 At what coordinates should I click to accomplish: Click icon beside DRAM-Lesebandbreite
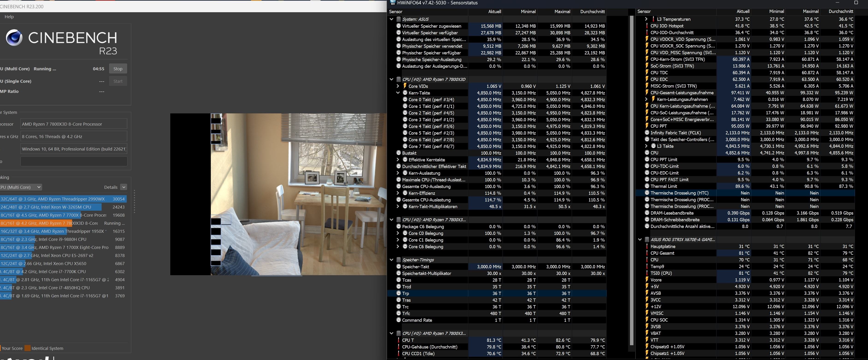(647, 213)
